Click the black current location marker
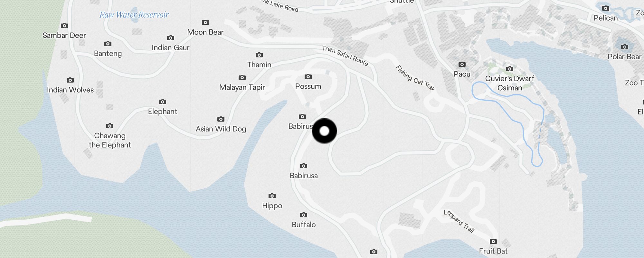 point(325,131)
